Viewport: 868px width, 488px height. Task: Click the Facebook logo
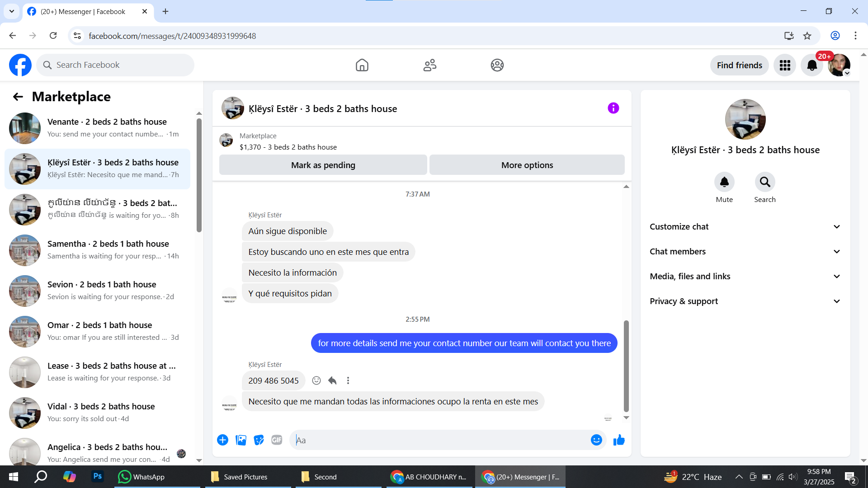[x=20, y=65]
